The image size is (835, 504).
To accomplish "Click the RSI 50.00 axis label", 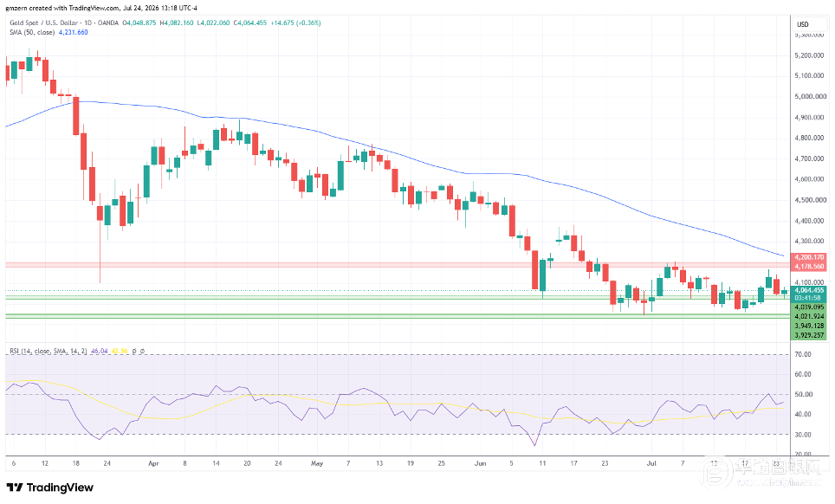I will pos(802,395).
